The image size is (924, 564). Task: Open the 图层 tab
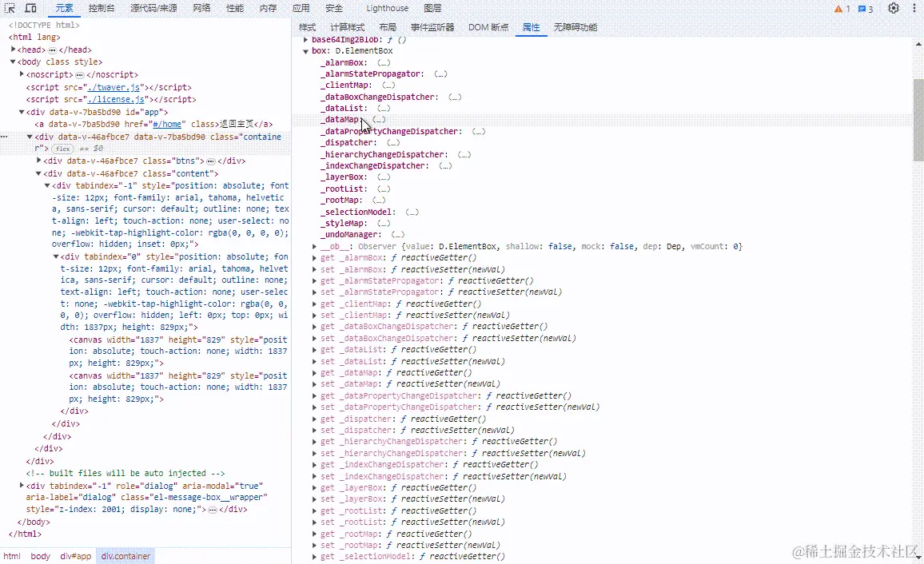coord(432,8)
